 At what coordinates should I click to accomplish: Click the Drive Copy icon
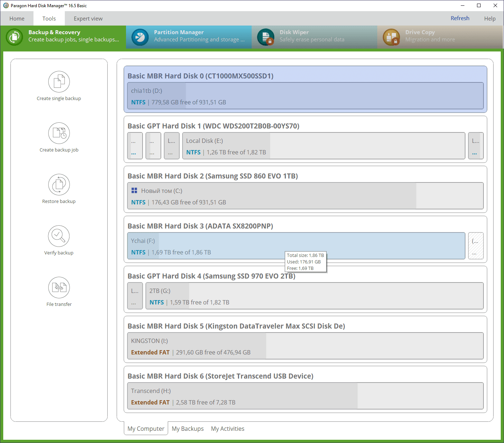point(391,37)
